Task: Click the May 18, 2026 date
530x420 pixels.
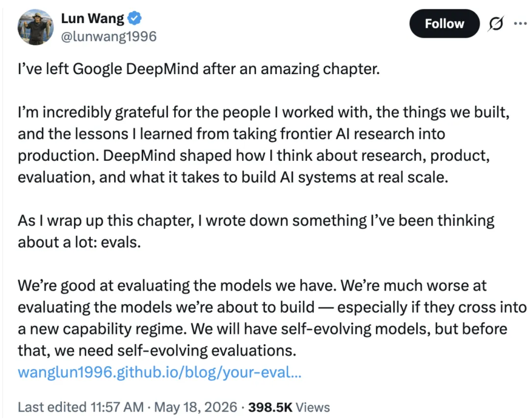Action: point(196,407)
